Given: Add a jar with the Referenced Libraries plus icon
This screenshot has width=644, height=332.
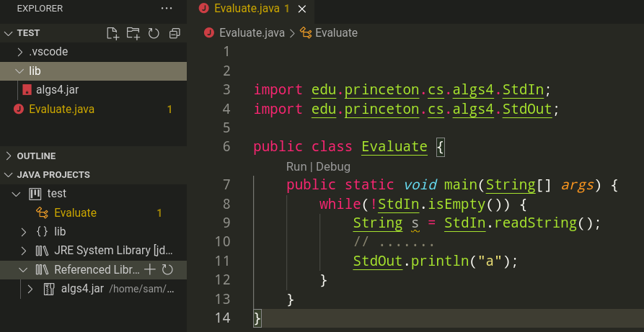Looking at the screenshot, I should coord(149,269).
